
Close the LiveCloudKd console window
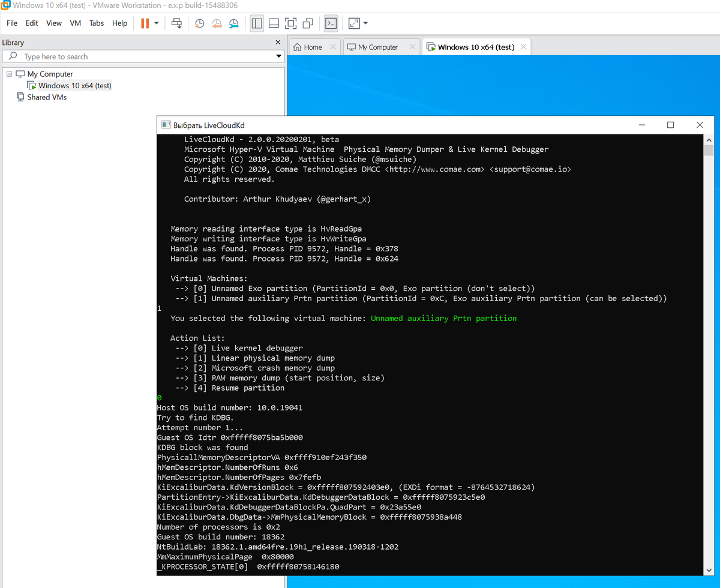coord(700,125)
